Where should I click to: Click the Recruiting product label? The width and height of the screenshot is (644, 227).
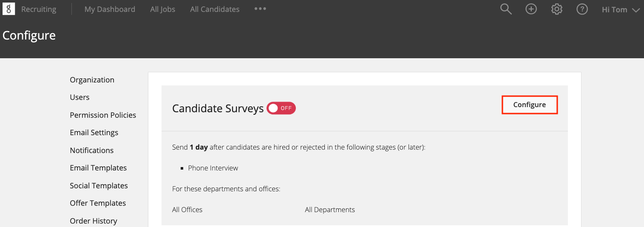click(x=39, y=9)
